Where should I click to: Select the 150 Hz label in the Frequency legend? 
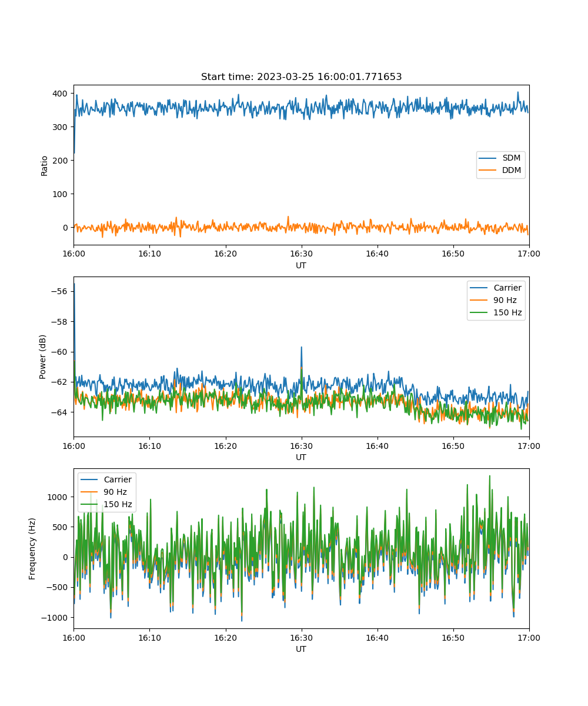coord(118,505)
